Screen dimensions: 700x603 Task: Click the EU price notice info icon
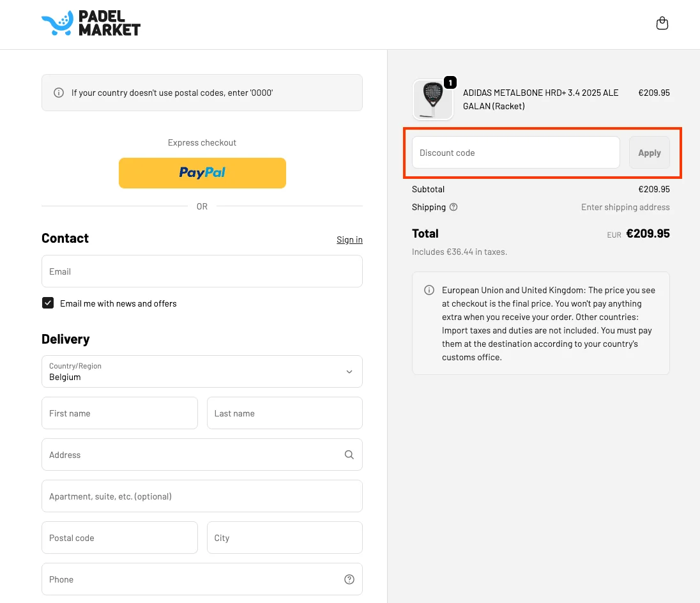pos(429,290)
